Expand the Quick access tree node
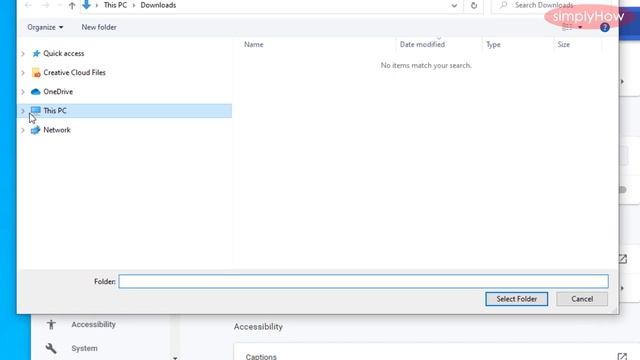The height and width of the screenshot is (360, 640). click(x=23, y=53)
